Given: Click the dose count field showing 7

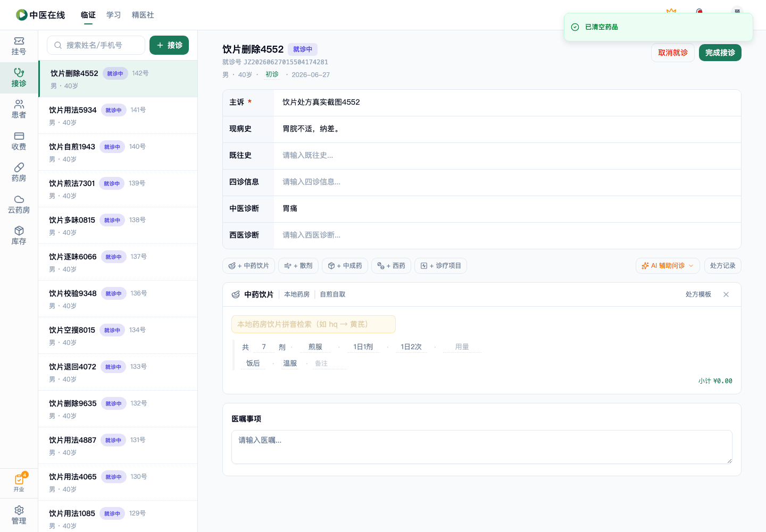Looking at the screenshot, I should 264,347.
